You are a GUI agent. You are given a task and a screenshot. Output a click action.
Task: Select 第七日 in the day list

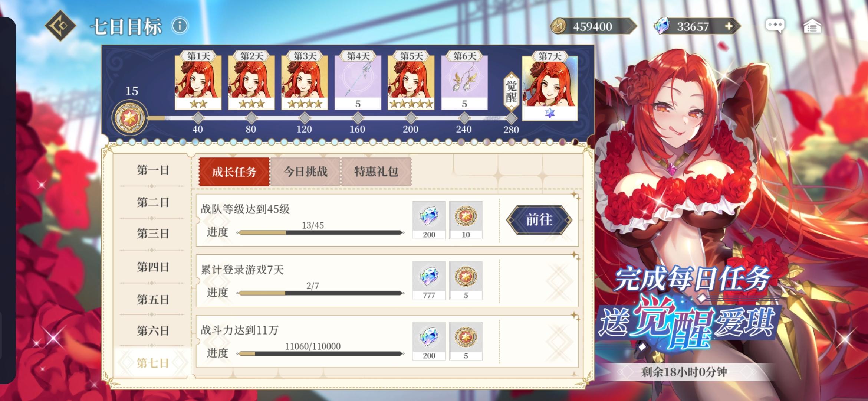point(153,363)
